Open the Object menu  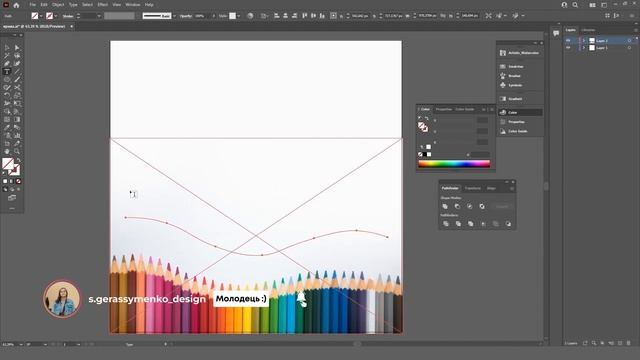click(58, 4)
